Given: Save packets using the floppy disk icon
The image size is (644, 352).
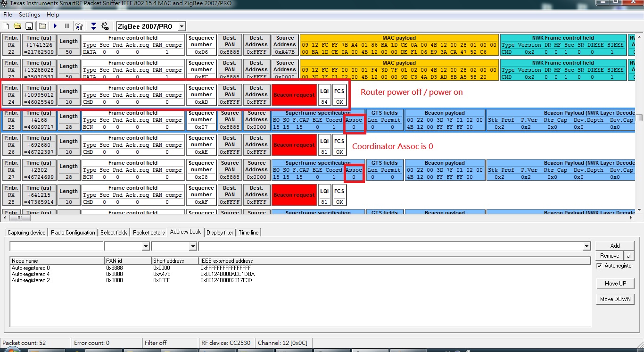Looking at the screenshot, I should click(x=29, y=26).
